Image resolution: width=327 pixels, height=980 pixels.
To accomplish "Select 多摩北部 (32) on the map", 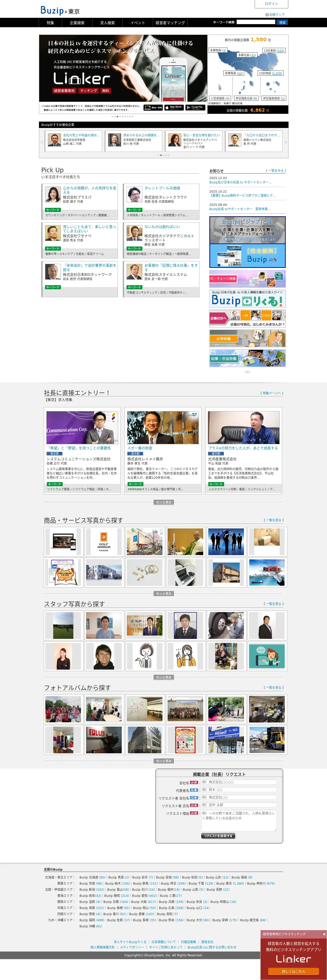I will click(247, 55).
